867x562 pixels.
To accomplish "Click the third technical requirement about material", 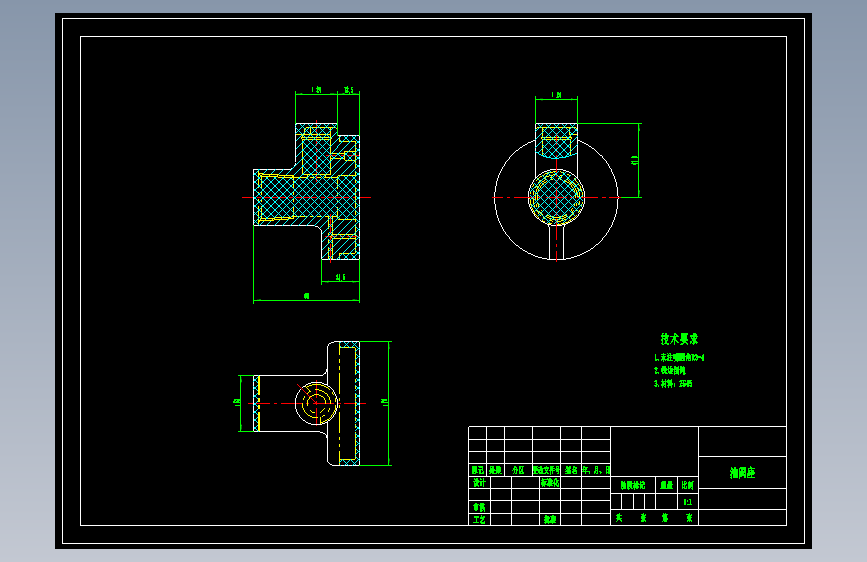I will (x=673, y=383).
